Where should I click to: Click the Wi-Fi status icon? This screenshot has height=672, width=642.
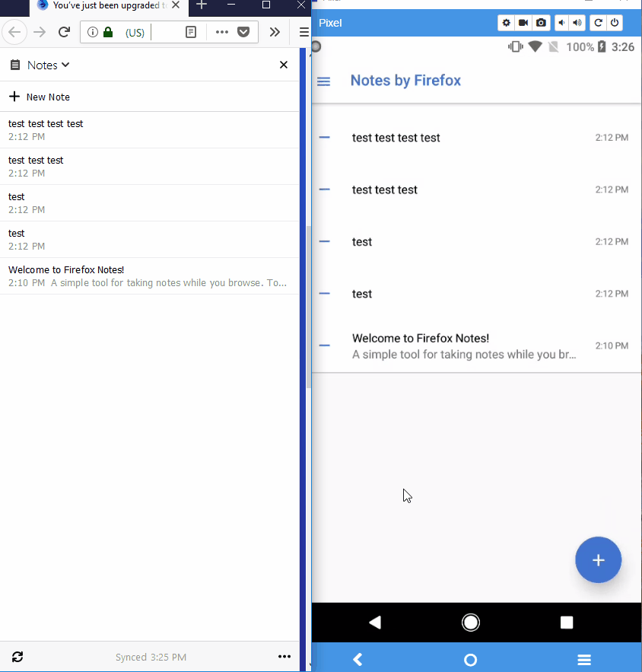pos(535,46)
